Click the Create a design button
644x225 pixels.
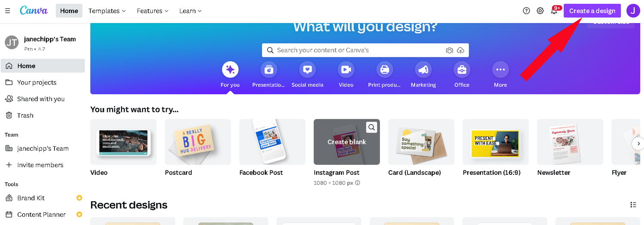[x=592, y=11]
